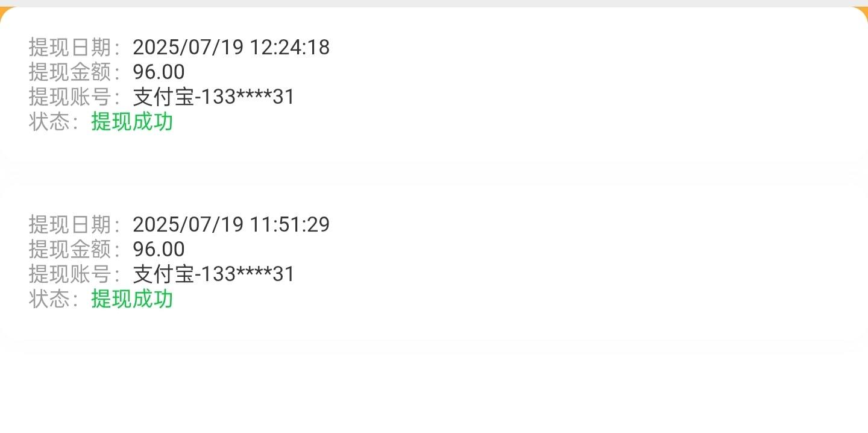Image resolution: width=868 pixels, height=433 pixels.
Task: Select the 2025/07/19 11:51:29 date text
Action: pos(231,224)
